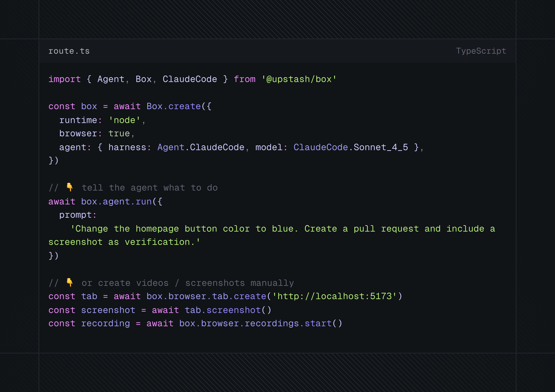
Task: Select the "true" value after browser
Action: (119, 133)
